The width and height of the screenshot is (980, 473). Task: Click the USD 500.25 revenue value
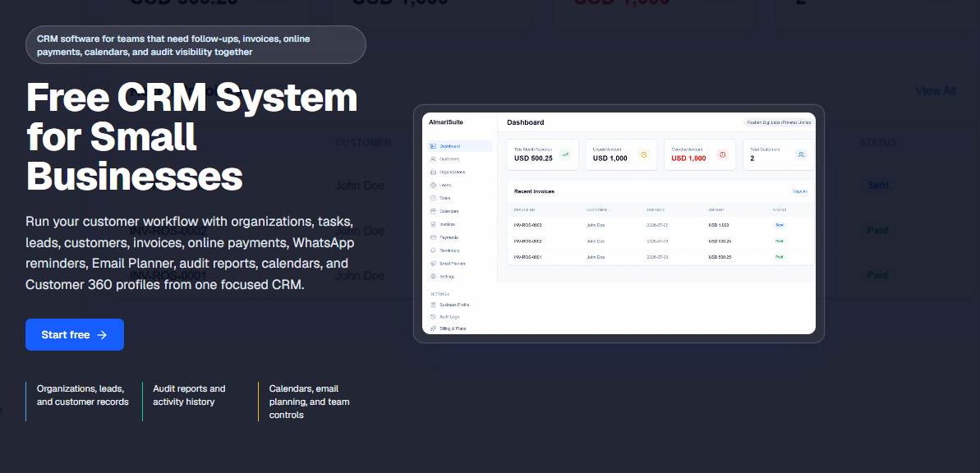coord(533,158)
